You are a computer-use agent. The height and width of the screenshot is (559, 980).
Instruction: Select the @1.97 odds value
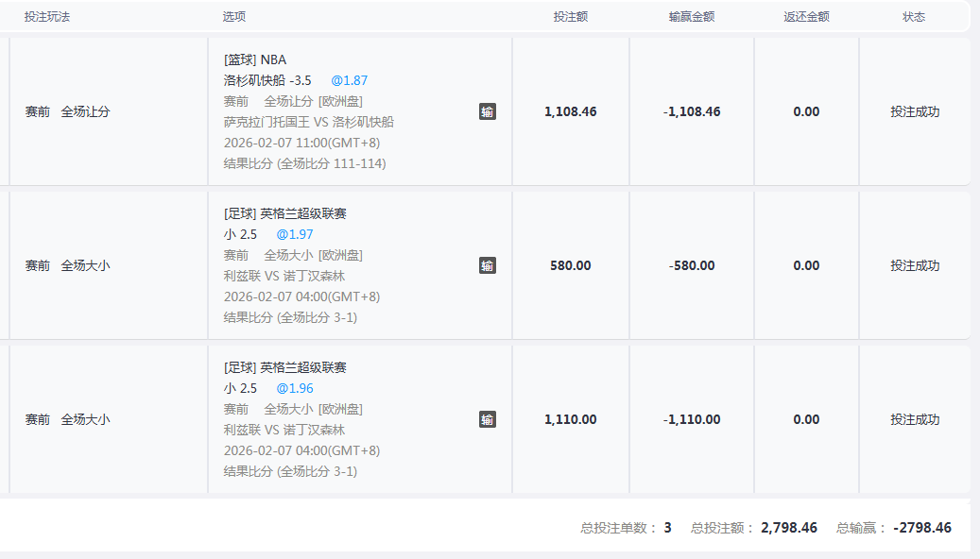pyautogui.click(x=294, y=234)
